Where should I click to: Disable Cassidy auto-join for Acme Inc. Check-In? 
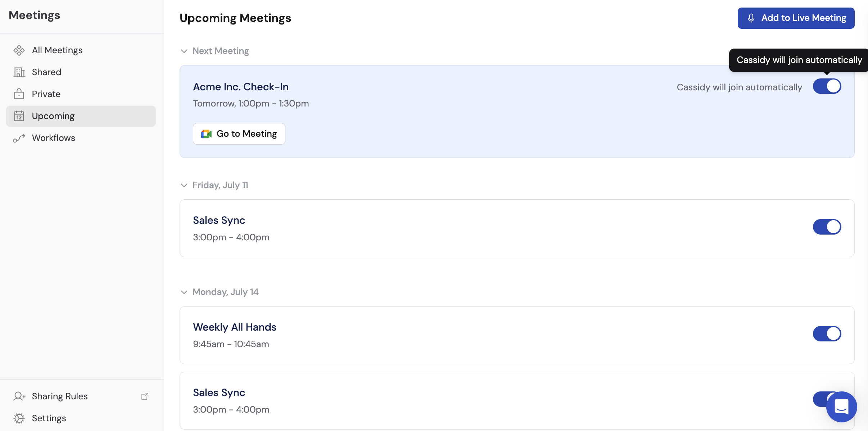tap(827, 86)
